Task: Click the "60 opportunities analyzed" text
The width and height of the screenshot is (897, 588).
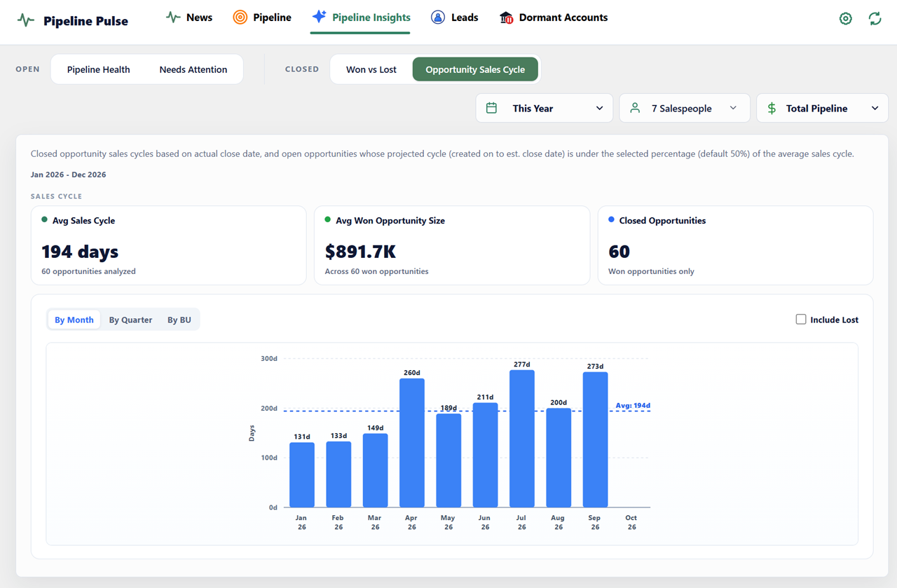Action: pyautogui.click(x=88, y=271)
